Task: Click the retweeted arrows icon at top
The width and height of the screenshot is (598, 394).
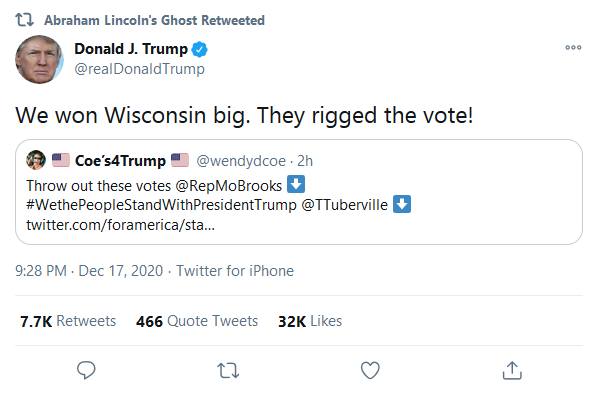Action: (24, 20)
